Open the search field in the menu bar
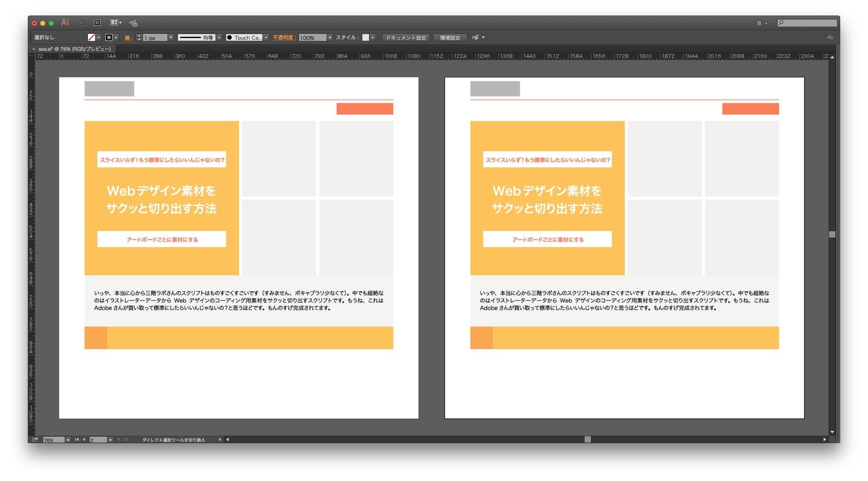 tap(807, 22)
